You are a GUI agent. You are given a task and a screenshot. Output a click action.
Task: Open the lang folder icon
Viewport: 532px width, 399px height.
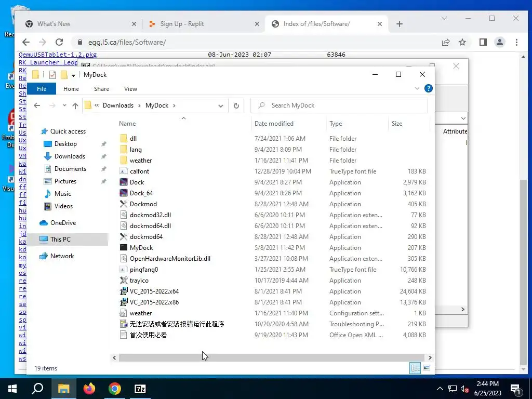pos(124,149)
